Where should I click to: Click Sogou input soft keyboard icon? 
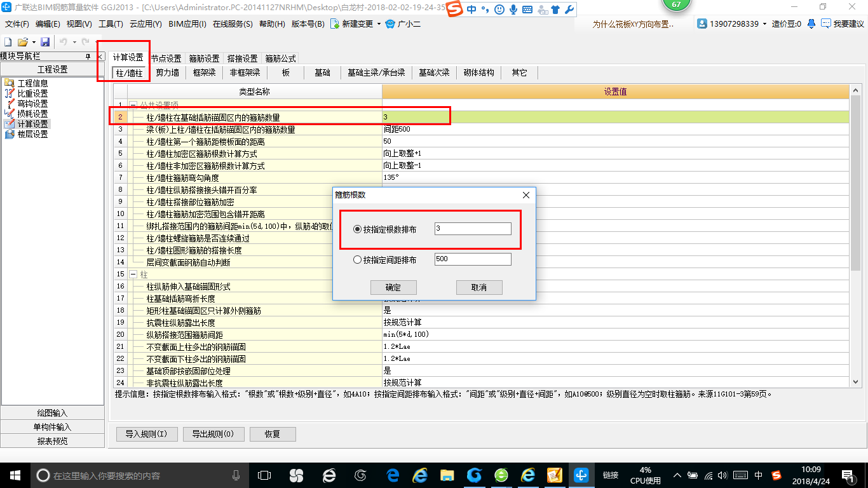[x=528, y=10]
